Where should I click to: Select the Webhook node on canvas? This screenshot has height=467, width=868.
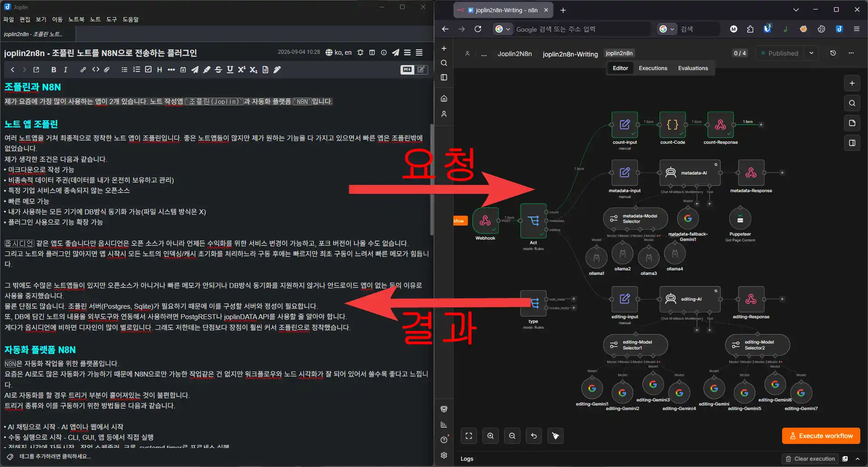485,221
